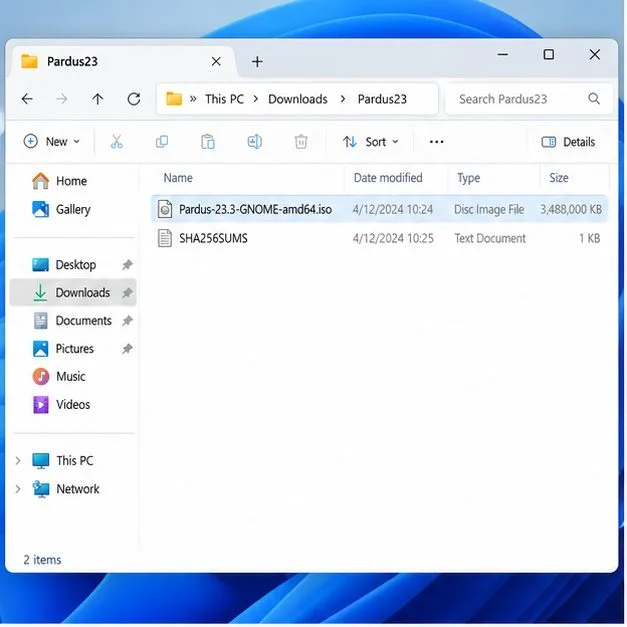Click the chevron after This PC in breadcrumb
The image size is (627, 627).
[256, 99]
